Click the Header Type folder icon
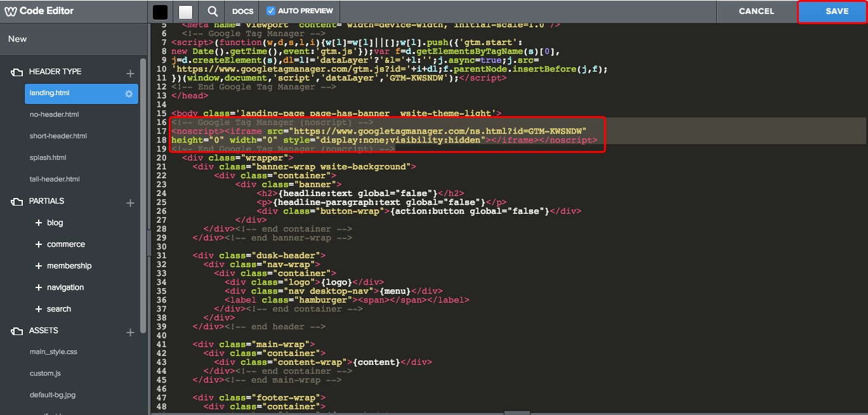Screen dimensions: 868x415 (x=17, y=72)
